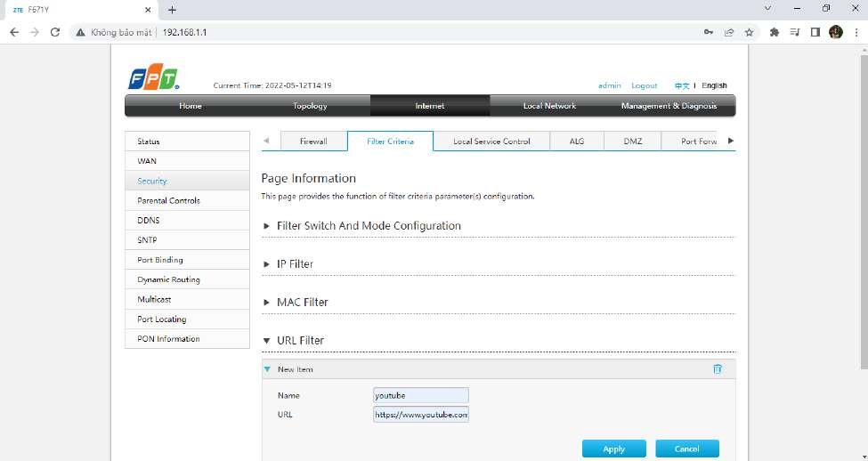868x461 pixels.
Task: Click the page vertical scrollbar
Action: [864, 210]
